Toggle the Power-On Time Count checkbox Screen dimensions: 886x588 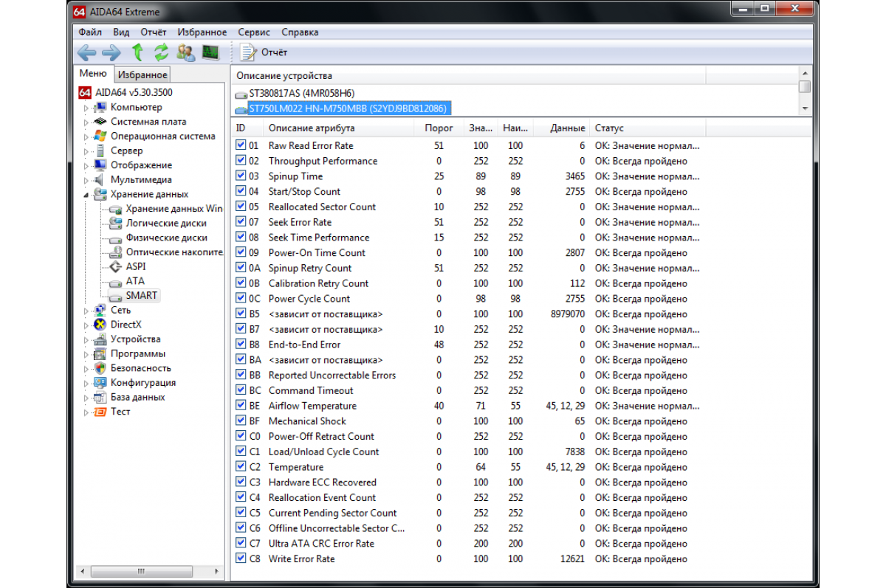pyautogui.click(x=241, y=252)
